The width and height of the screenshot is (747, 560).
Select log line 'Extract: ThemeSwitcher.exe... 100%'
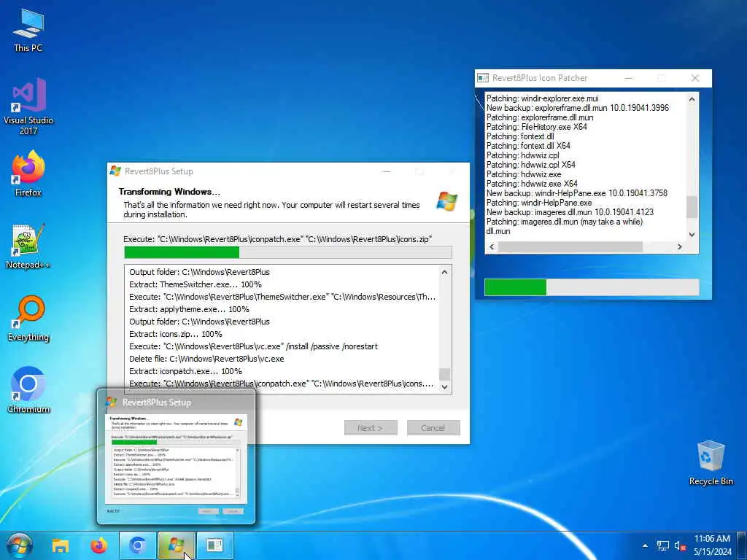click(x=196, y=284)
